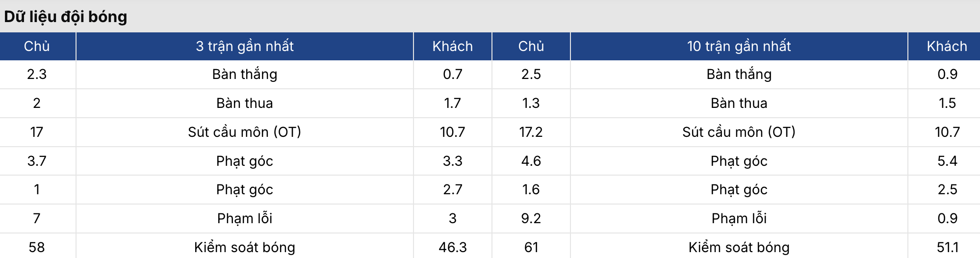This screenshot has width=980, height=258.
Task: Click "Sút cầu môn (OT)" in the 3 trận table
Action: pos(245,132)
